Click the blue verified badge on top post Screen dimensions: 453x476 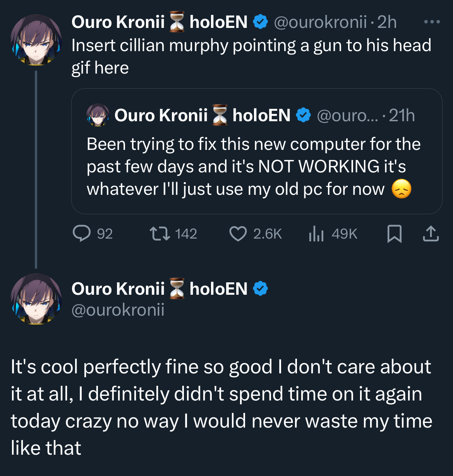pyautogui.click(x=260, y=22)
